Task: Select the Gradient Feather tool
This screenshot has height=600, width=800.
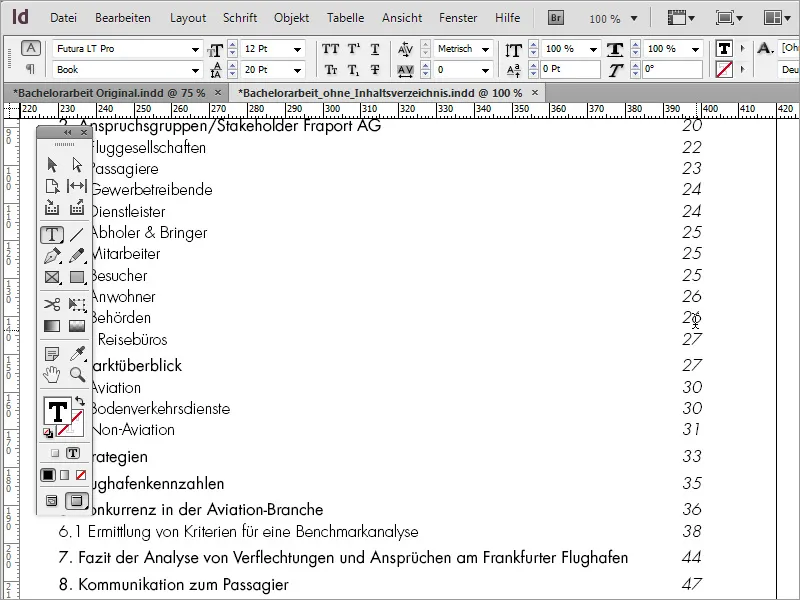Action: coord(77,326)
